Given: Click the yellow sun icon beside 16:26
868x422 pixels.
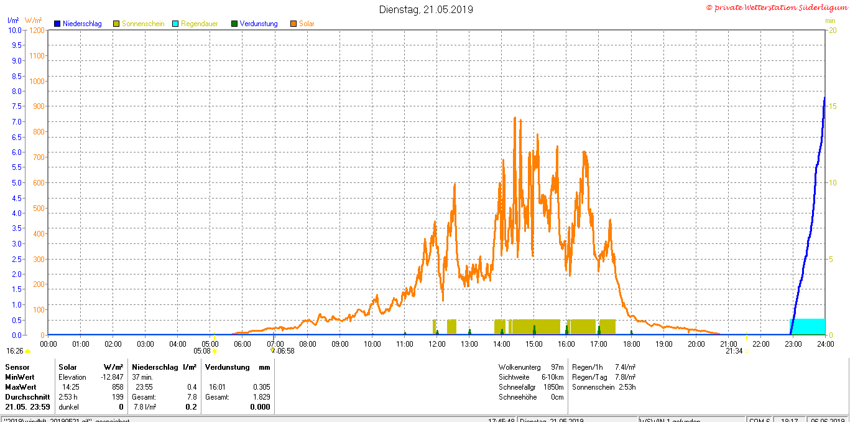Looking at the screenshot, I should click(x=27, y=351).
